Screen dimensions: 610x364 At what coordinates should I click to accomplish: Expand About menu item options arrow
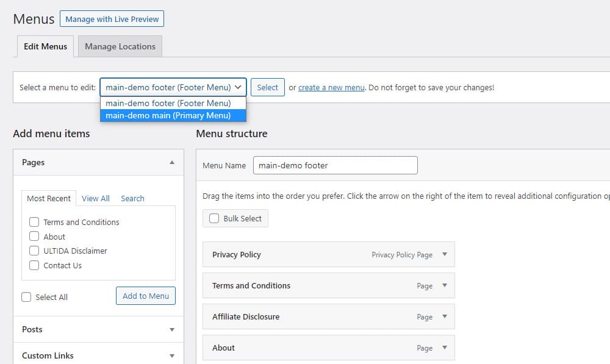tap(444, 348)
